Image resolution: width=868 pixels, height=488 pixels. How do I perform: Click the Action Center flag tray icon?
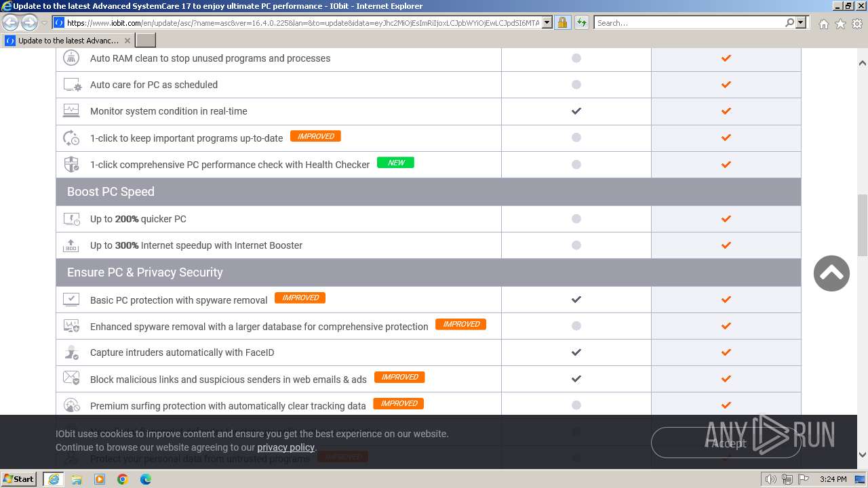coord(804,479)
